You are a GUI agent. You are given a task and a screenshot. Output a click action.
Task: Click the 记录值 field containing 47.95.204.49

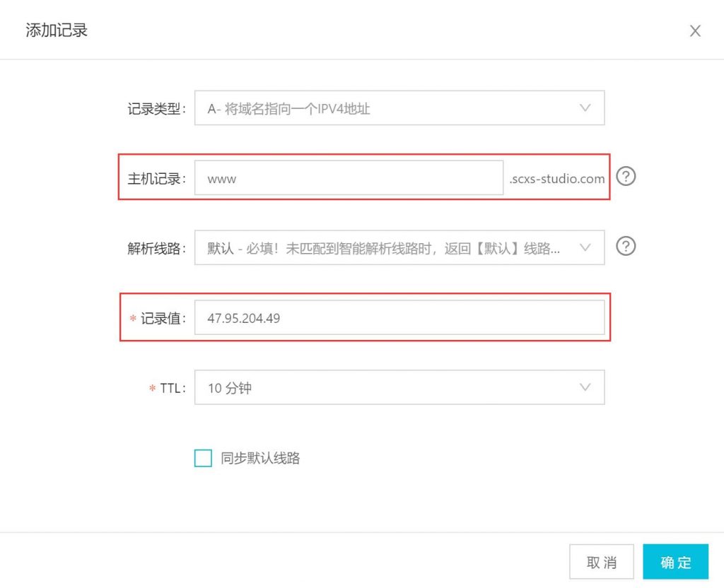399,317
